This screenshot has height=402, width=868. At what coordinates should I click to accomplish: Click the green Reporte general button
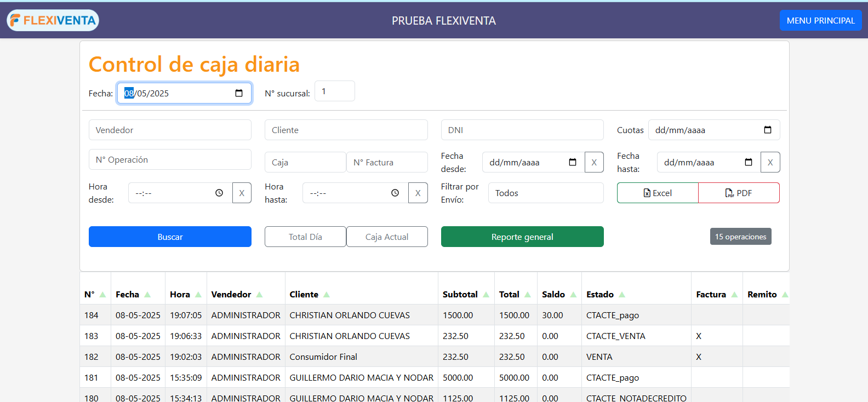[522, 237]
